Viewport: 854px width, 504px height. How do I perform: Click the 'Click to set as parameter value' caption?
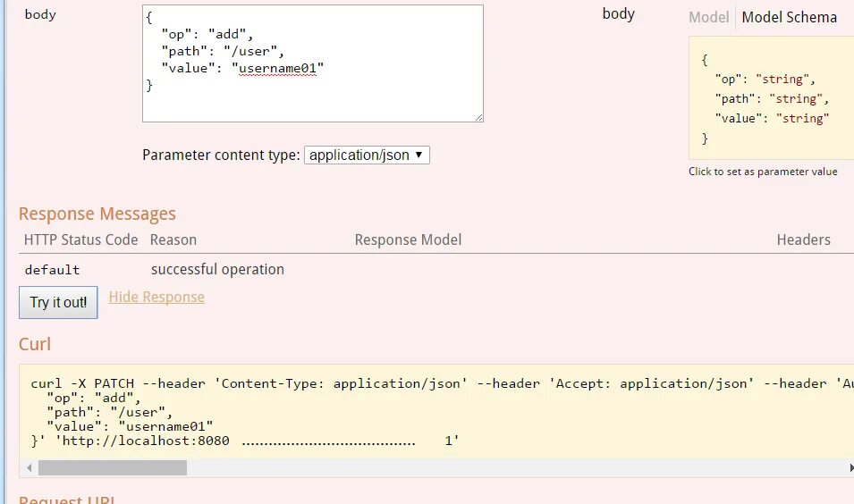763,172
